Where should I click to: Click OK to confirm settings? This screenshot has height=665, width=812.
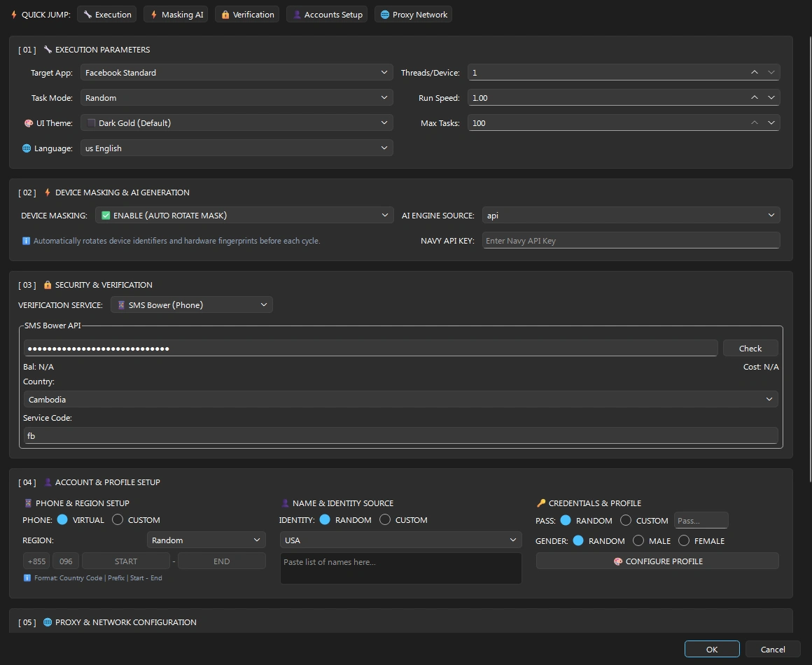point(711,649)
